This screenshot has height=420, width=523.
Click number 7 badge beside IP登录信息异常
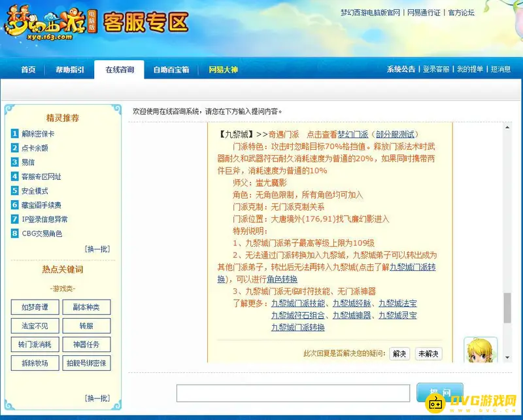(14, 219)
